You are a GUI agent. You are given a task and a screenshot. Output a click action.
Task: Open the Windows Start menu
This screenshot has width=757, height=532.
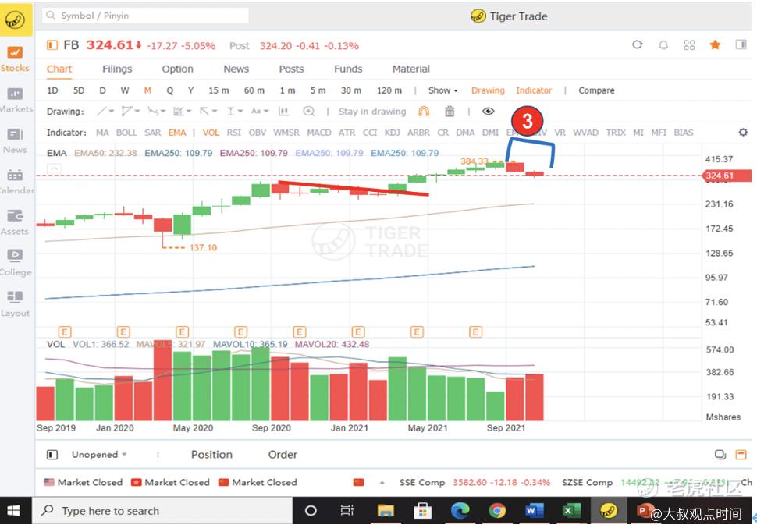13,511
